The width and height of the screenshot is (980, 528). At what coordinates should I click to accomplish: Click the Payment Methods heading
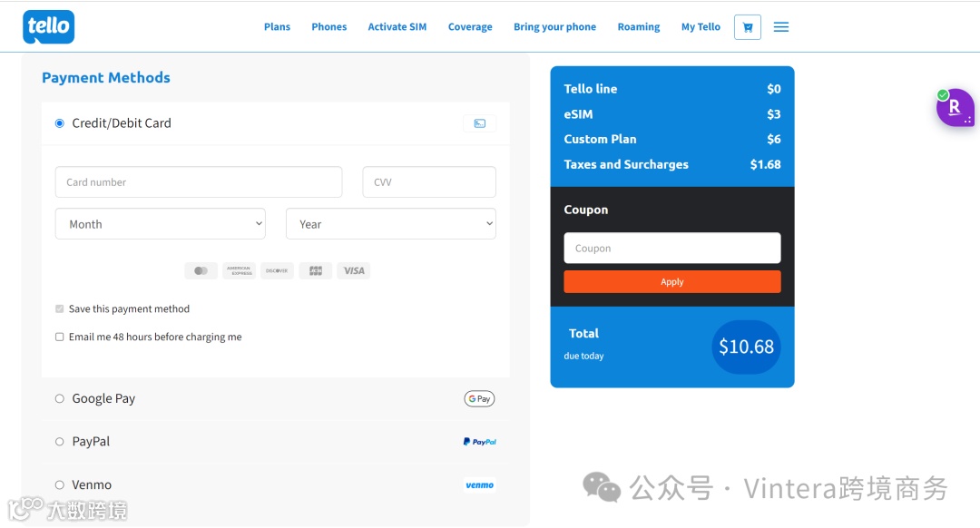(106, 77)
